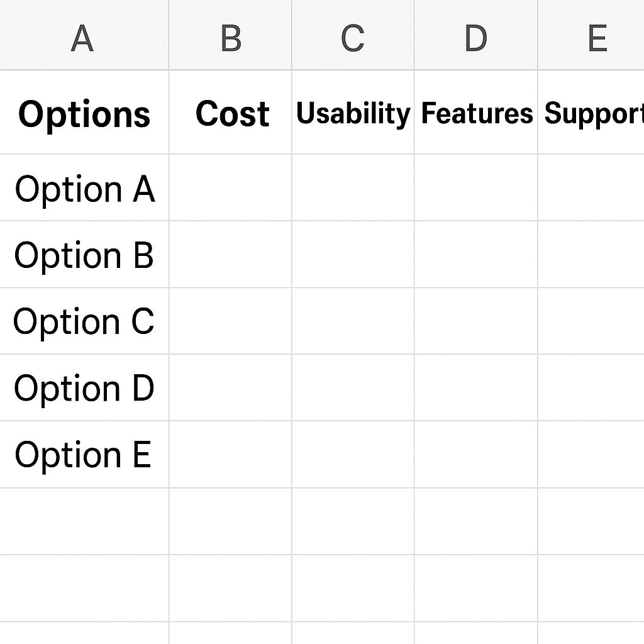Viewport: 644px width, 644px height.
Task: Select column A header
Action: (x=84, y=35)
